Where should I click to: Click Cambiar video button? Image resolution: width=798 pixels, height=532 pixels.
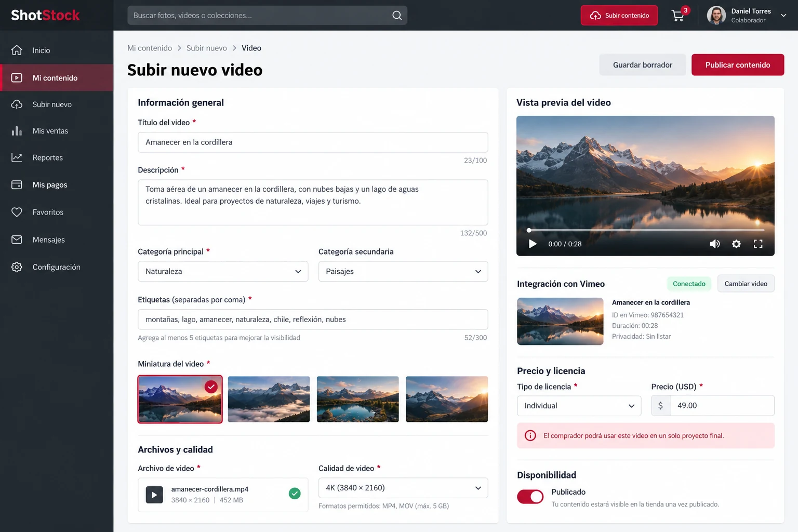[746, 284]
